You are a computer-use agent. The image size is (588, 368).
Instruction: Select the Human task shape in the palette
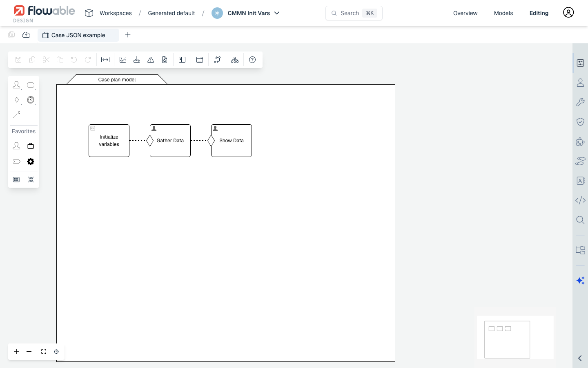[17, 85]
